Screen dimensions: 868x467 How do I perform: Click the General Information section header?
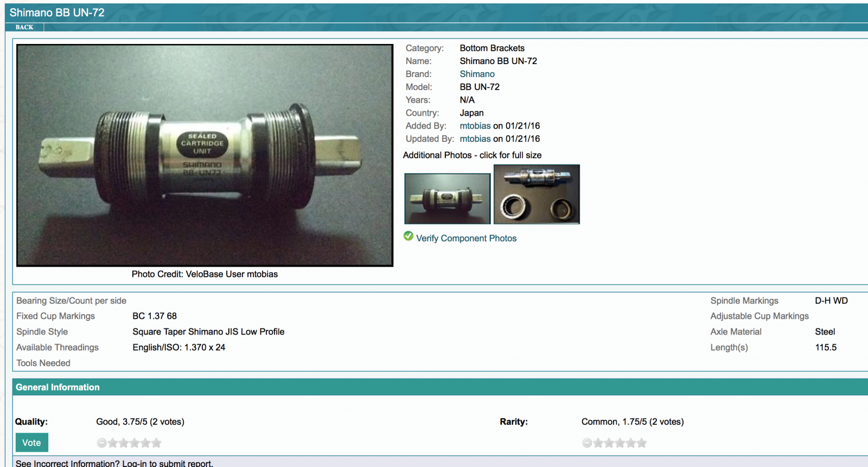[x=440, y=387]
